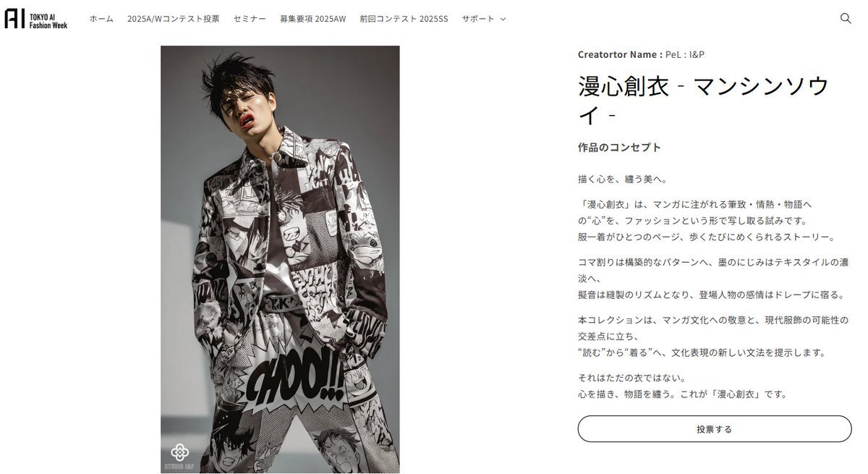Select the 作品のコンセプト heading
The image size is (868, 474).
(620, 148)
